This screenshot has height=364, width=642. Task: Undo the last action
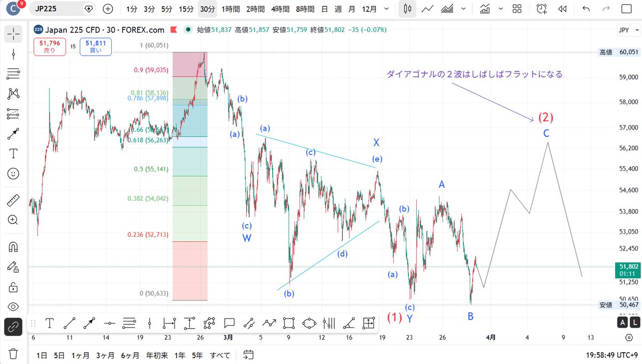coord(586,9)
